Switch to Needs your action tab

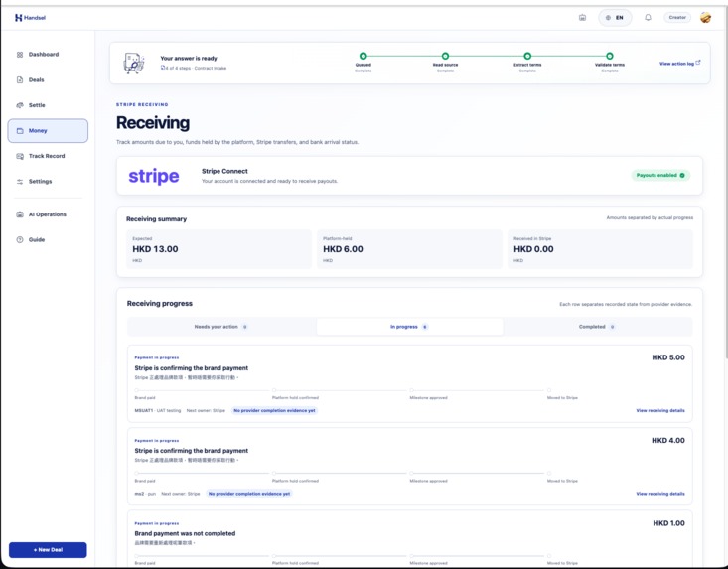(221, 327)
